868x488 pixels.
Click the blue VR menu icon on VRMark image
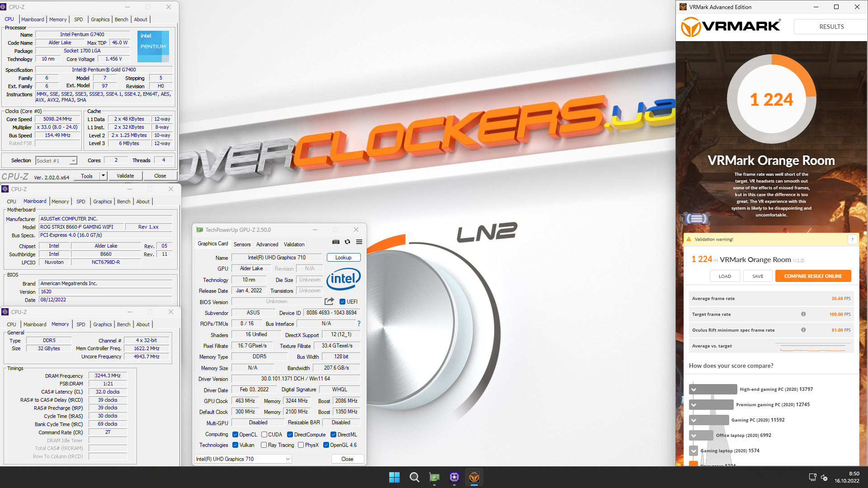click(x=696, y=219)
